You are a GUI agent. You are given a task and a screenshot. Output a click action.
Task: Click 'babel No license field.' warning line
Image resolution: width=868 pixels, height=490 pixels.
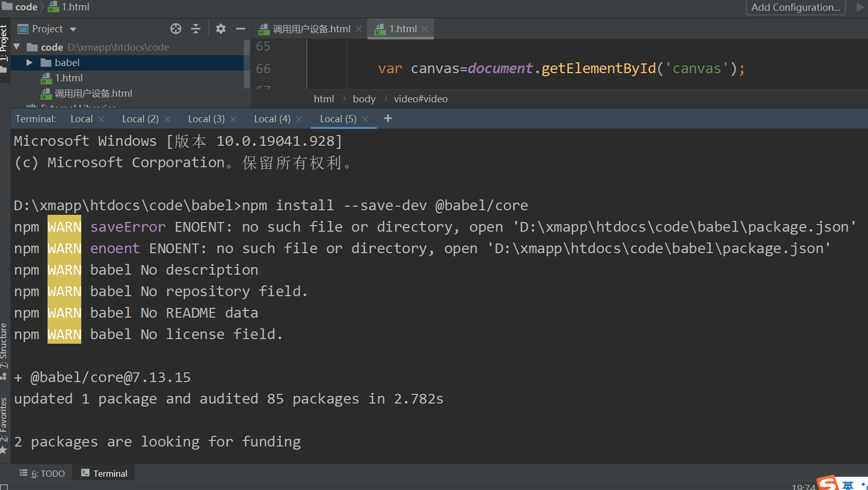pyautogui.click(x=186, y=334)
